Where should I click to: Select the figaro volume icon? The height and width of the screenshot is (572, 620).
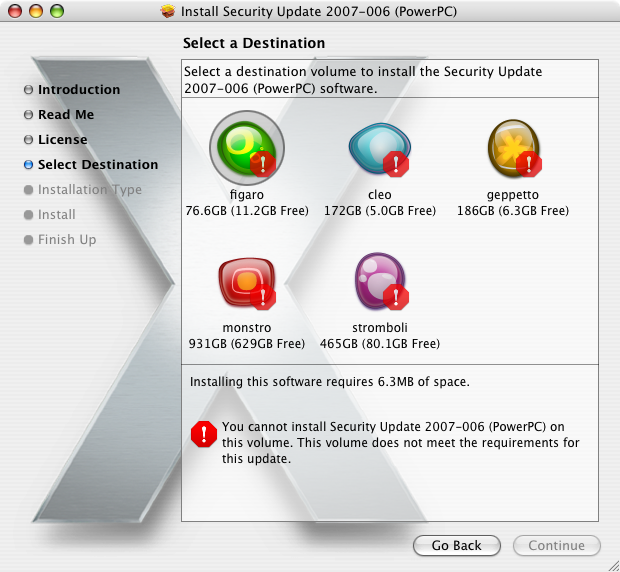[247, 148]
